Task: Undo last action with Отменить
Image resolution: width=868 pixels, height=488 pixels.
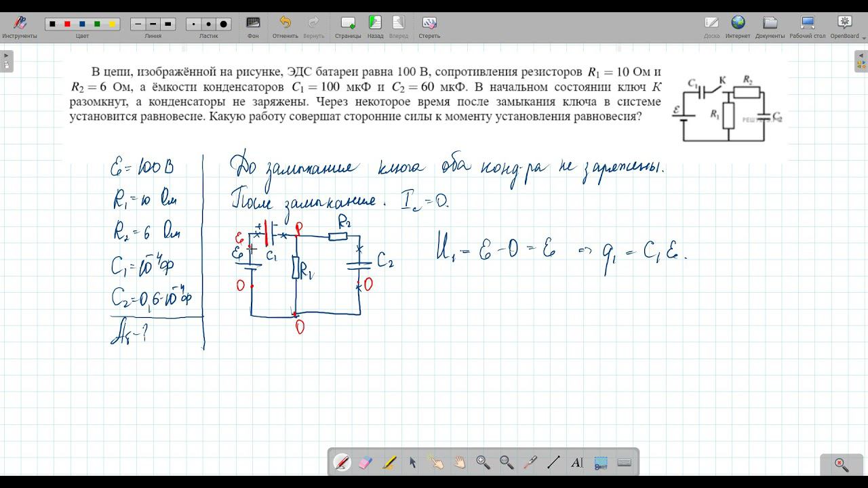Action: [285, 26]
